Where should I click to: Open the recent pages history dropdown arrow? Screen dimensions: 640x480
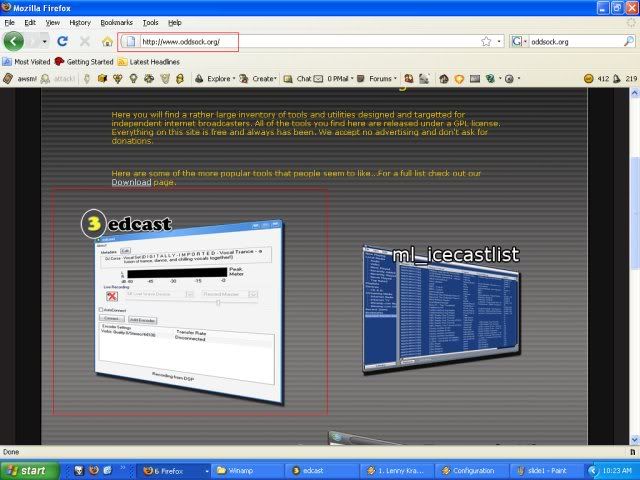click(x=44, y=41)
